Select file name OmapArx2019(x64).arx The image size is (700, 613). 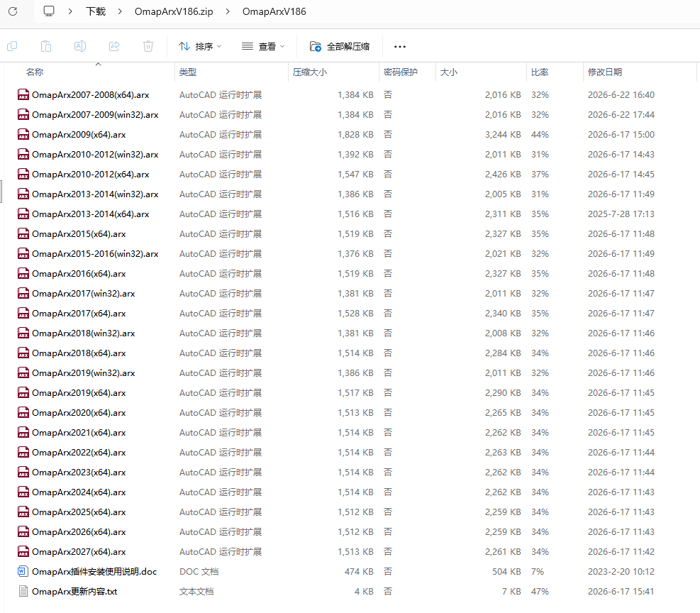79,393
